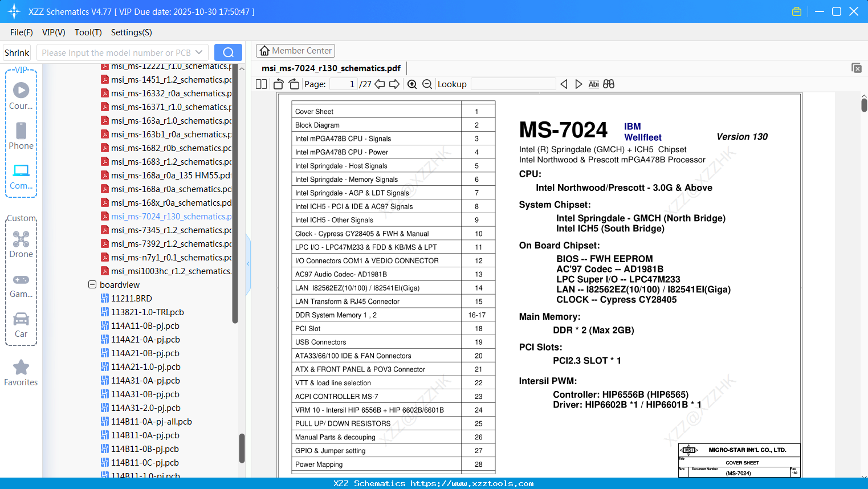Rotate the page clockwise
The image size is (868, 489).
294,84
